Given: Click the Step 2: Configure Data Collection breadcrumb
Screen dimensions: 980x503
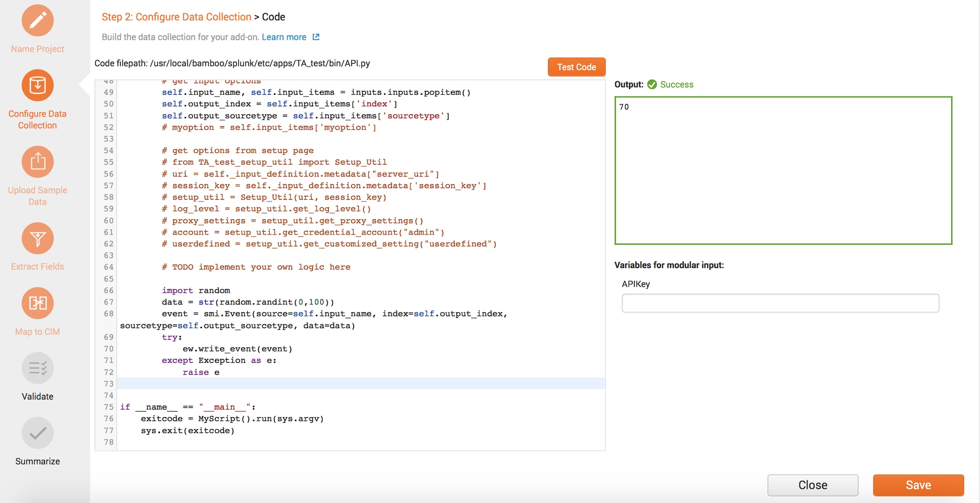Looking at the screenshot, I should point(177,17).
